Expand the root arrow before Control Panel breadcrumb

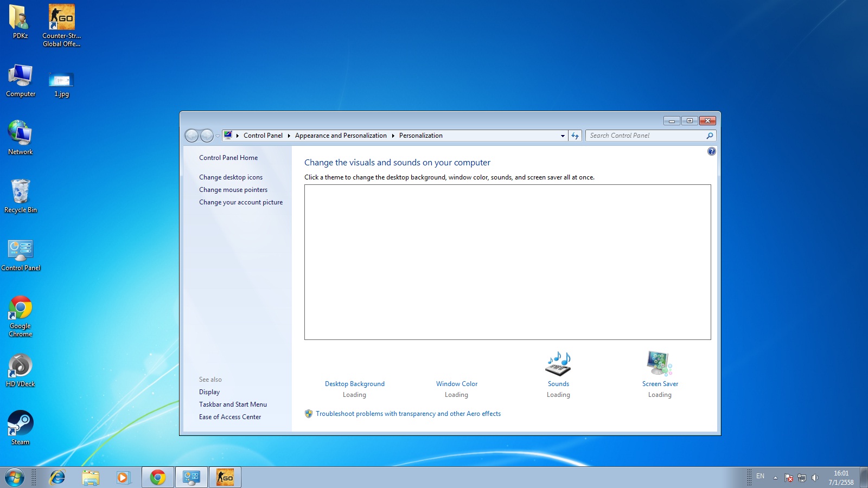click(x=238, y=136)
